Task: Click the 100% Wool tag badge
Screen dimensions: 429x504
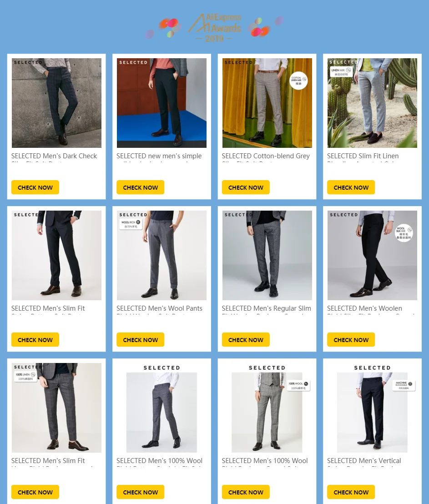Action: click(298, 386)
